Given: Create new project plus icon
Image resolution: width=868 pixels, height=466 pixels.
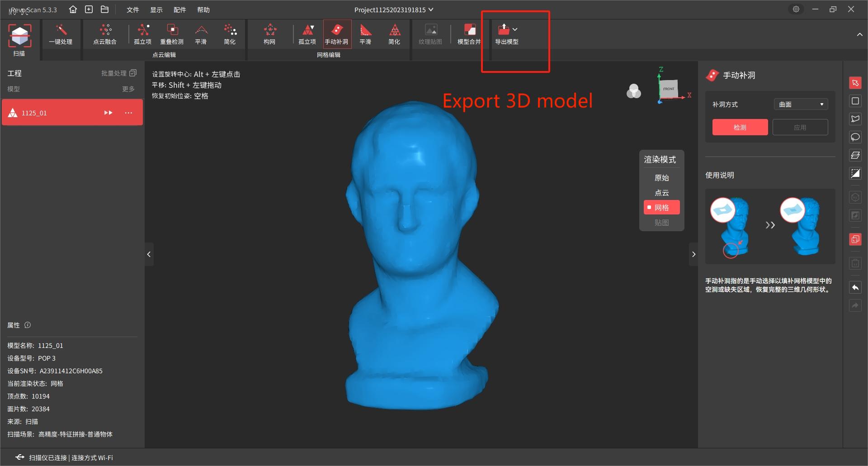Looking at the screenshot, I should point(89,10).
